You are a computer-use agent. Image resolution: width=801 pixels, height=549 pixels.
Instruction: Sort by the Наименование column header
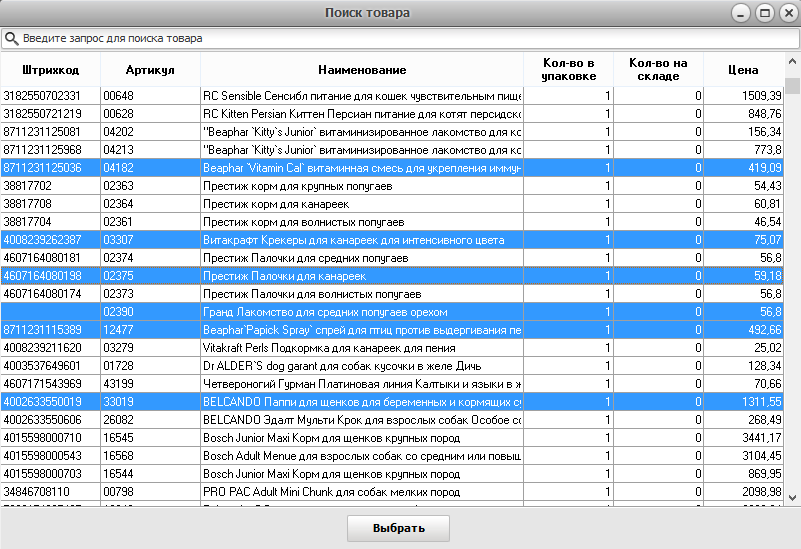(x=362, y=70)
